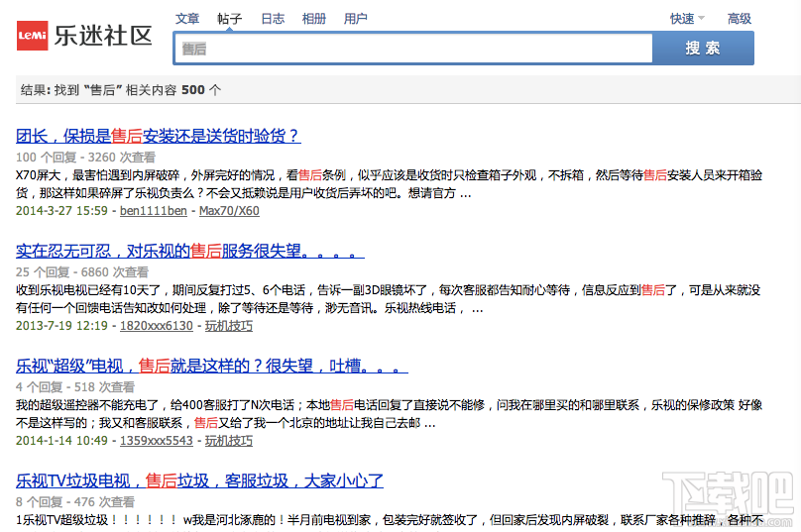The width and height of the screenshot is (801, 532).
Task: Open post 团长，保损是售后安装还是送货时验货？
Action: coord(159,136)
